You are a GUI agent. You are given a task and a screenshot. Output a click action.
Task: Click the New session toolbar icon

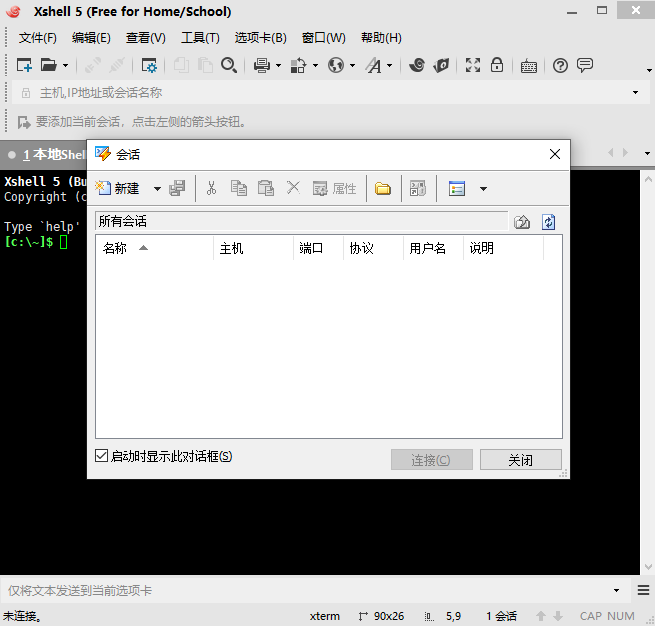[x=24, y=65]
